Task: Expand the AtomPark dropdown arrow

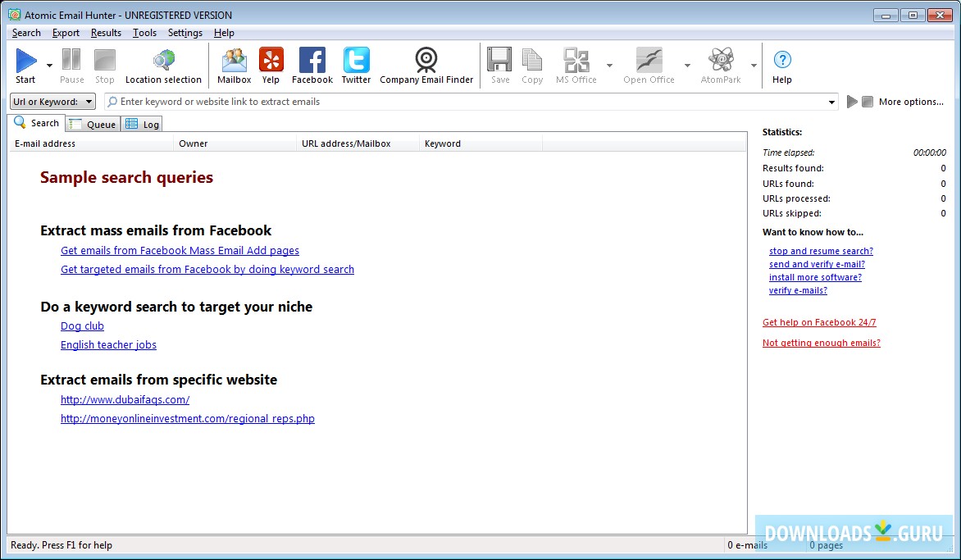Action: click(x=754, y=65)
